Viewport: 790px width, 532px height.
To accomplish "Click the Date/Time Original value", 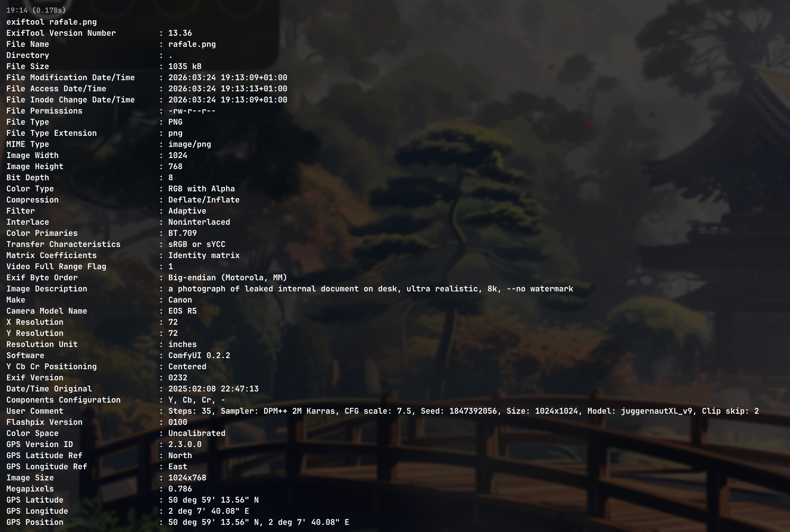I will pyautogui.click(x=214, y=389).
